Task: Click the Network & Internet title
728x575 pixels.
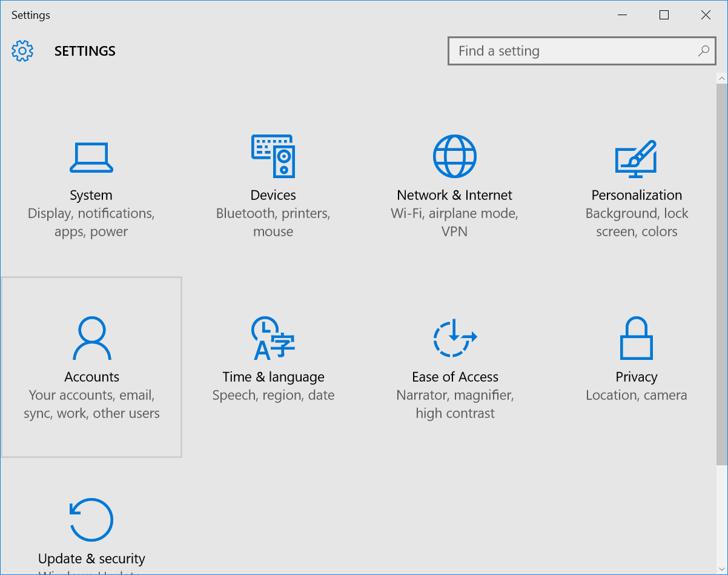Action: click(455, 195)
